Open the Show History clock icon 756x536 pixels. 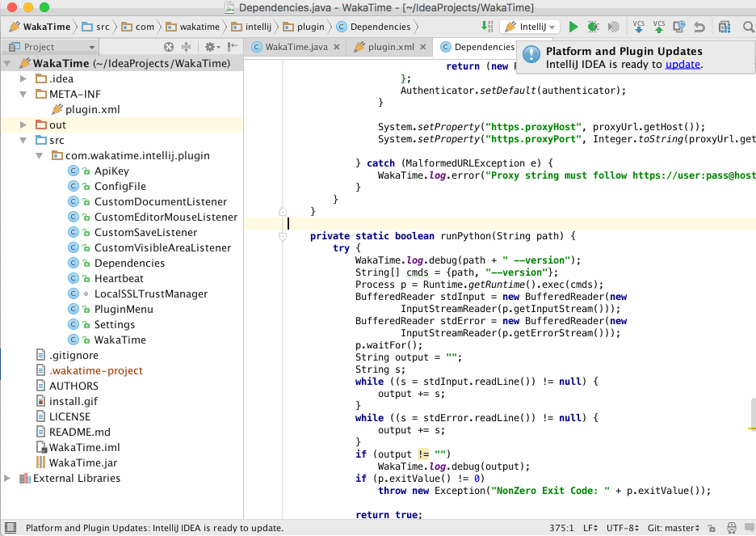pyautogui.click(x=678, y=27)
